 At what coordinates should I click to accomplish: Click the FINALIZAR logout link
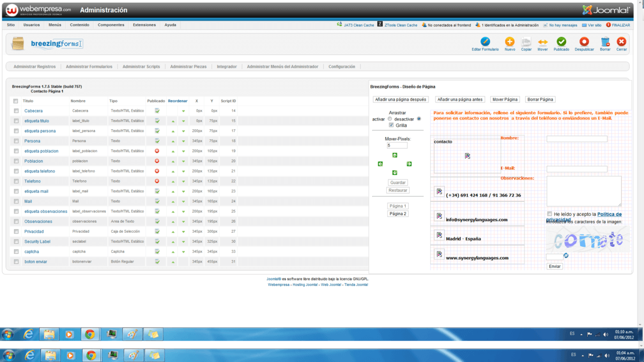point(618,25)
